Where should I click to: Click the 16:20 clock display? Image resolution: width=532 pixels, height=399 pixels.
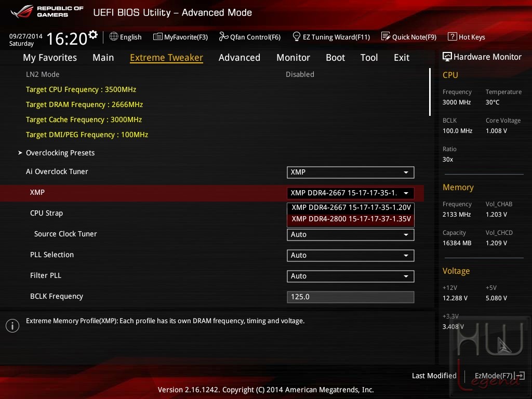pos(67,38)
